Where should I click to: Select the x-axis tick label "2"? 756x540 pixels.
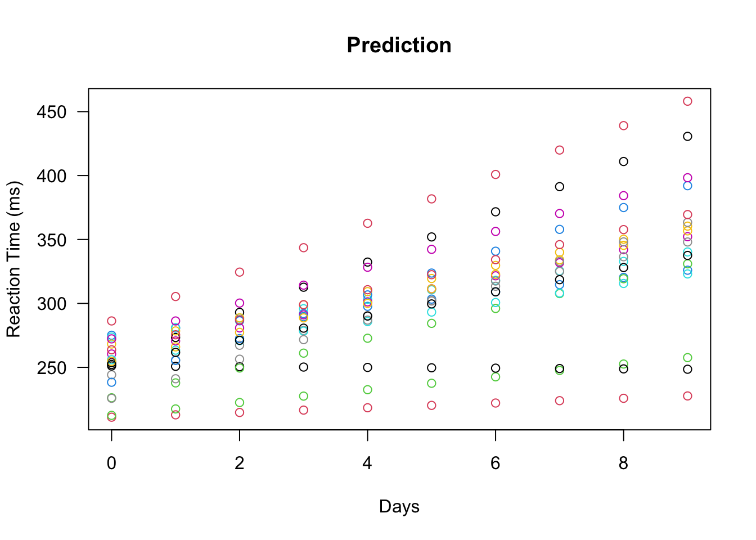point(240,463)
